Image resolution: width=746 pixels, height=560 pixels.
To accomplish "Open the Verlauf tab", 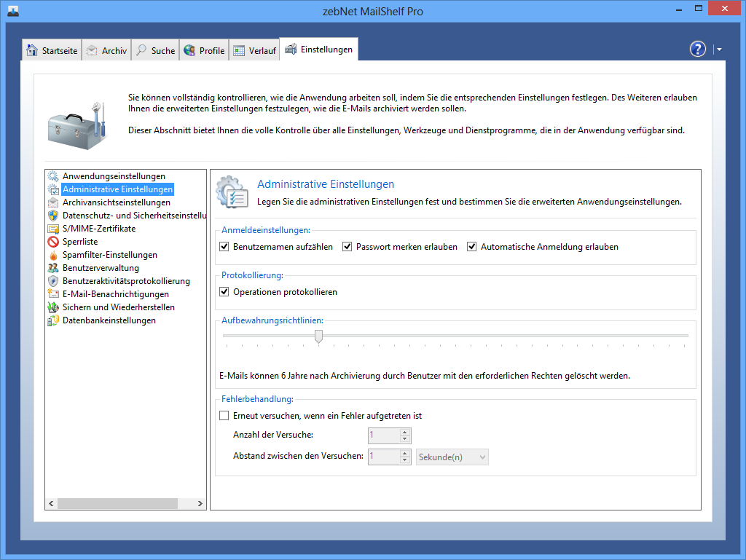I will pyautogui.click(x=254, y=50).
